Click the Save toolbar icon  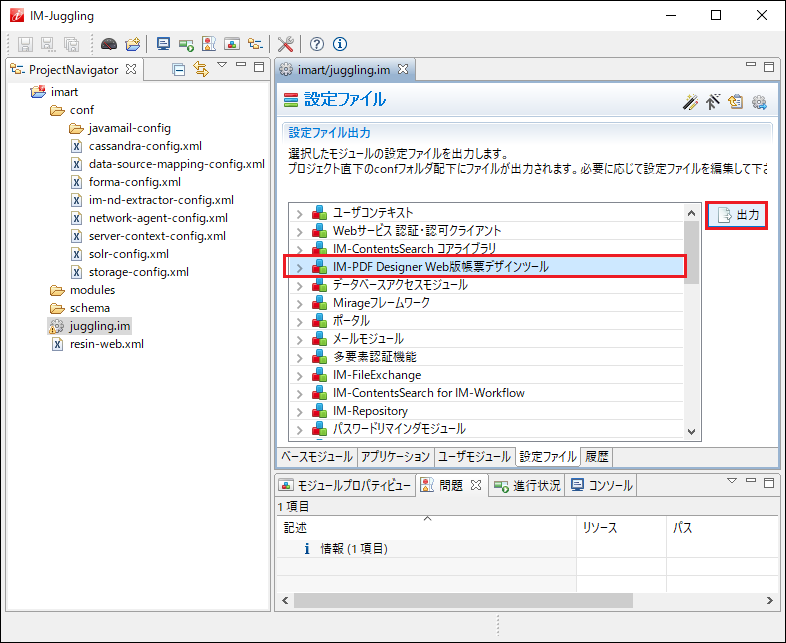(x=25, y=44)
